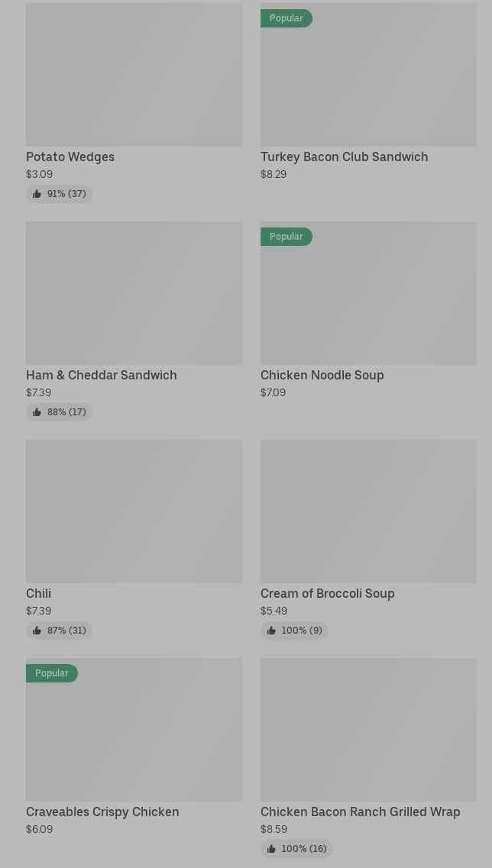Image resolution: width=492 pixels, height=868 pixels.
Task: Click the Turkey Bacon Club Sandwich title
Action: point(344,156)
